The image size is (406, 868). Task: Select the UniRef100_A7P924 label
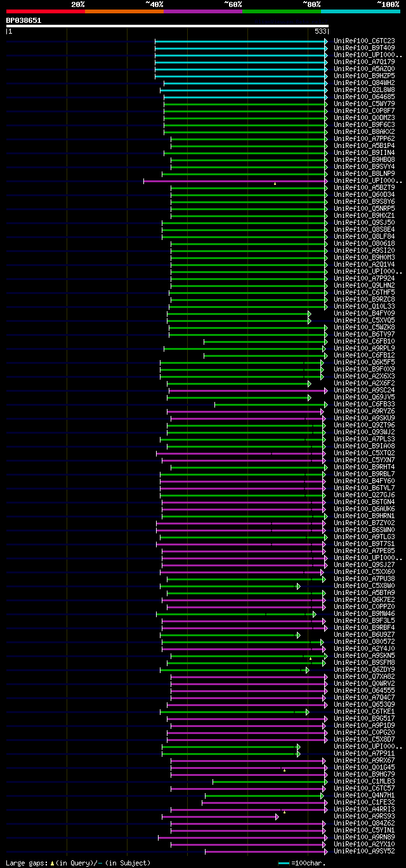[x=364, y=279]
